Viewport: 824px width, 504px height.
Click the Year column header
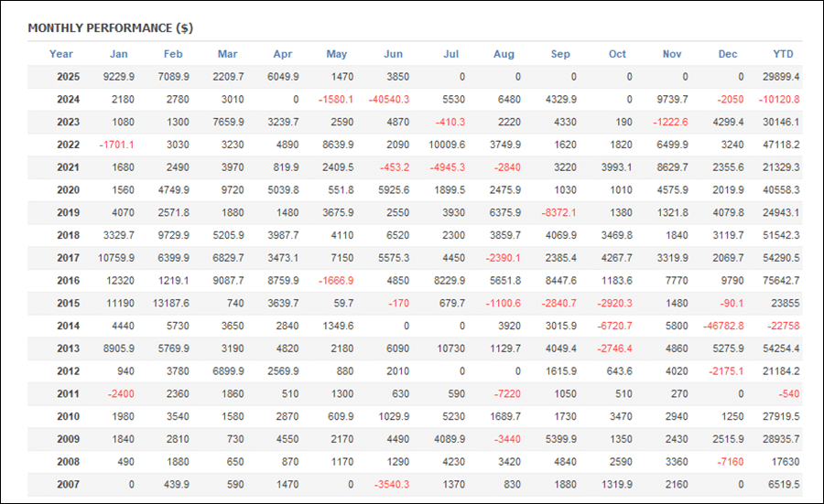(61, 54)
